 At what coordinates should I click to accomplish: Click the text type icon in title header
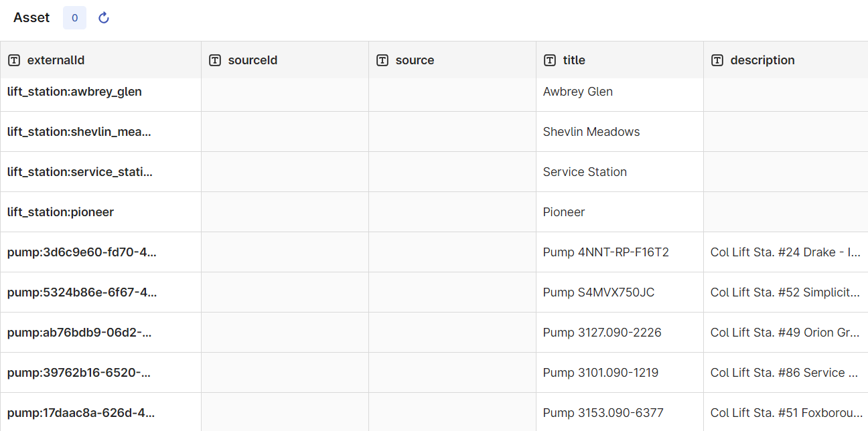coord(550,60)
